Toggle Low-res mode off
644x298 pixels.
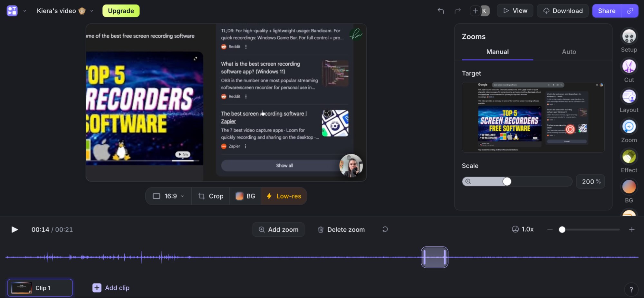coord(284,196)
